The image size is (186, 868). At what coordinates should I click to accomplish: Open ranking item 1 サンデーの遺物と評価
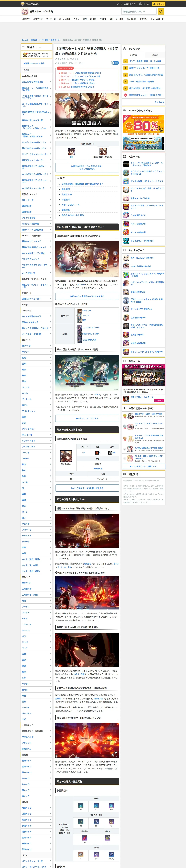click(143, 61)
